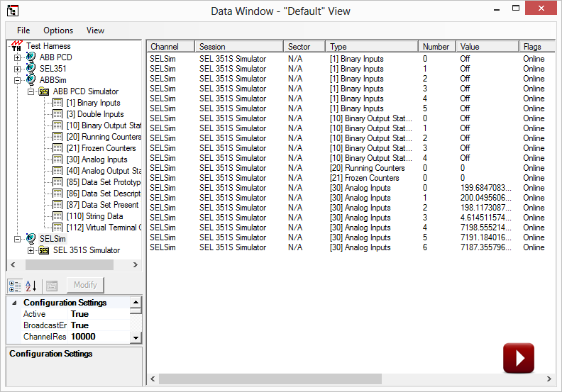
Task: Expand the ABB PCD node
Action: pyautogui.click(x=17, y=57)
